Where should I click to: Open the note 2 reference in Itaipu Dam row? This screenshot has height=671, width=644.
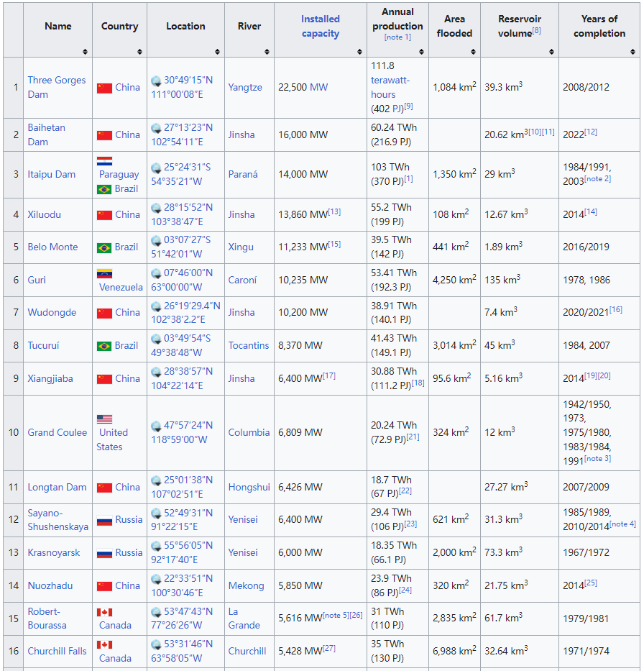coord(598,179)
